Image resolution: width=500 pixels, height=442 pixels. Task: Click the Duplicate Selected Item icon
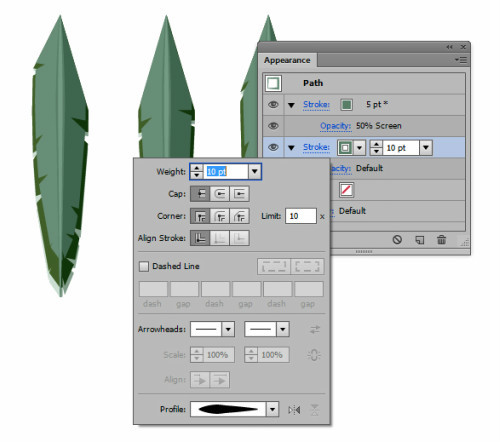point(420,240)
